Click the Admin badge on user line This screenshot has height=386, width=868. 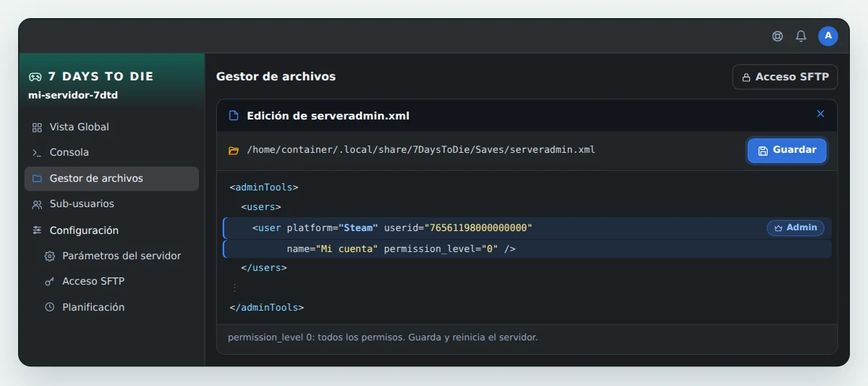point(796,228)
